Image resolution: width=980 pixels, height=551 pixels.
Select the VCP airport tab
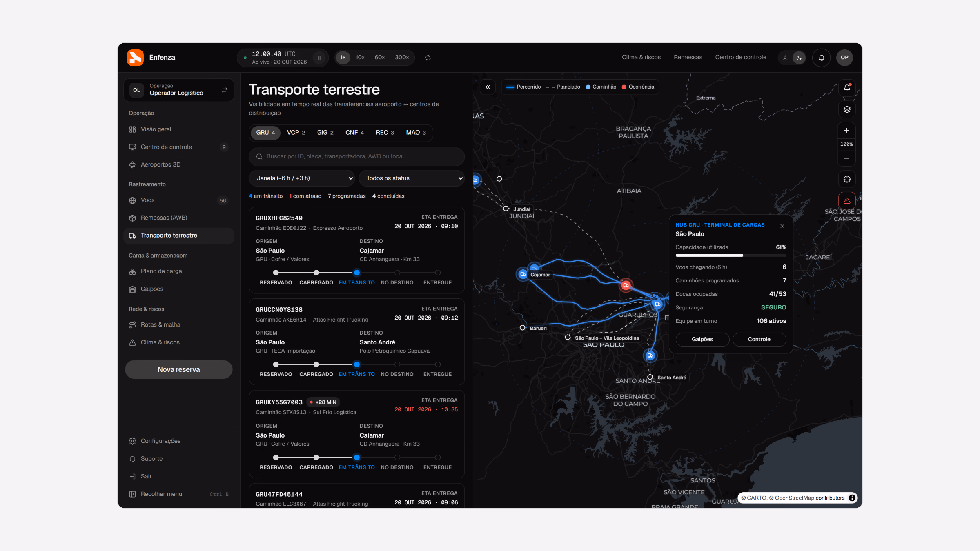(x=296, y=133)
